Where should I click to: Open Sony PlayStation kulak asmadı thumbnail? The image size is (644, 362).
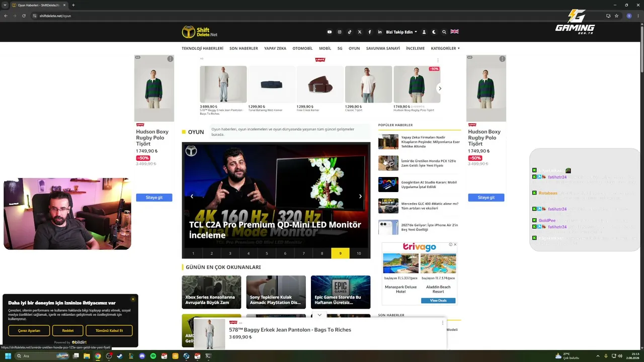pyautogui.click(x=276, y=292)
